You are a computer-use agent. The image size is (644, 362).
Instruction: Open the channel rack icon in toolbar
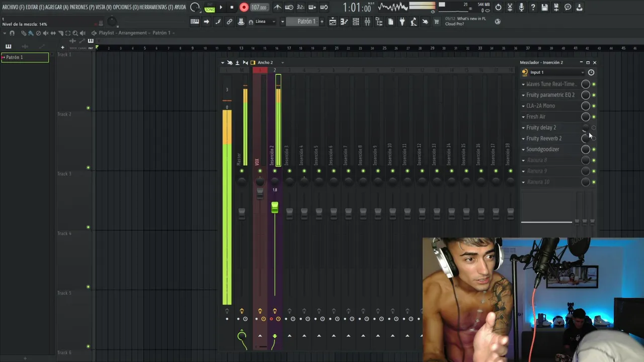pyautogui.click(x=356, y=22)
